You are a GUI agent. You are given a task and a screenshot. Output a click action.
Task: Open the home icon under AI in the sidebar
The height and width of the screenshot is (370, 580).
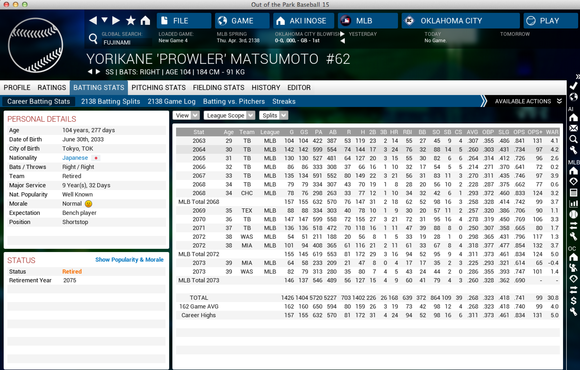573,118
